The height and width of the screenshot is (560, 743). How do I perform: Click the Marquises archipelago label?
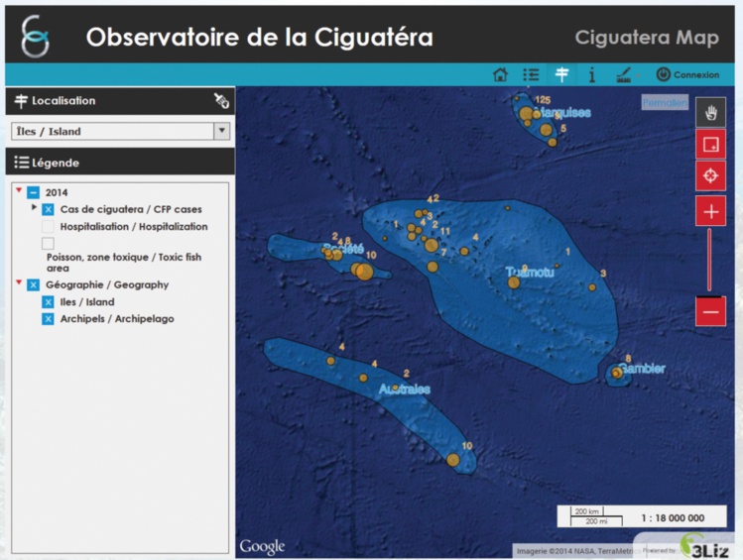(564, 113)
